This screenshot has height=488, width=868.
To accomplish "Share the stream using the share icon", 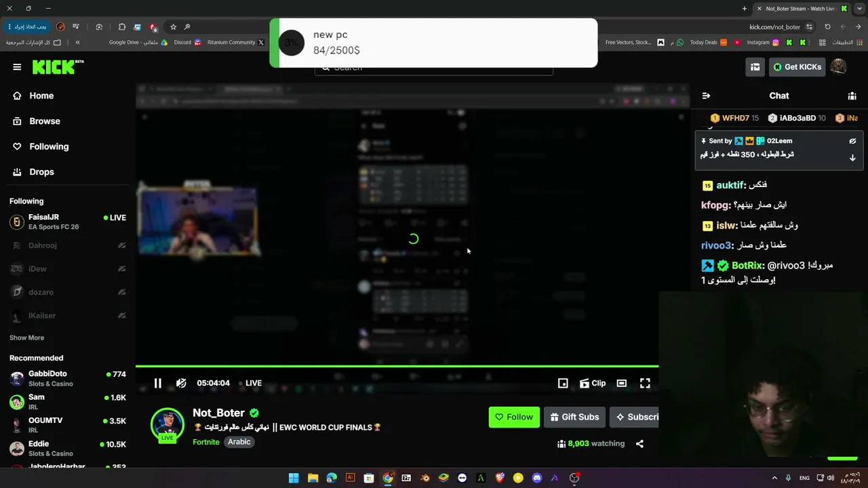I will point(639,444).
